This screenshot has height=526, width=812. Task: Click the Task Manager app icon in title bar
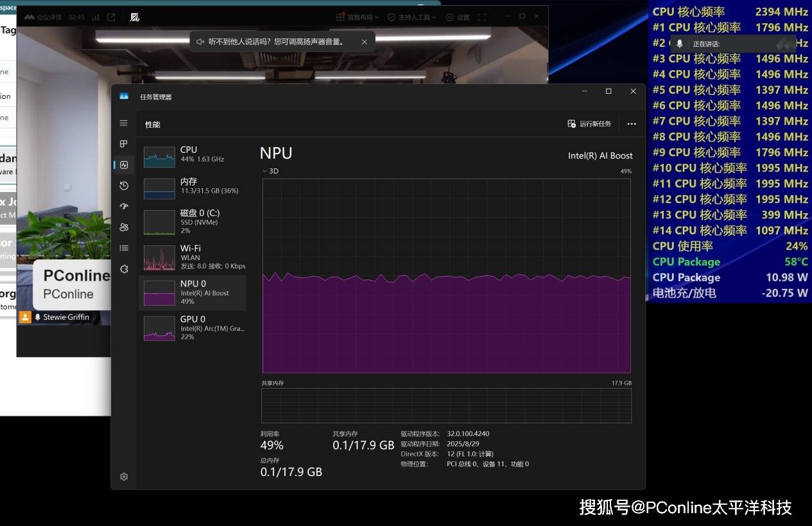coord(124,96)
